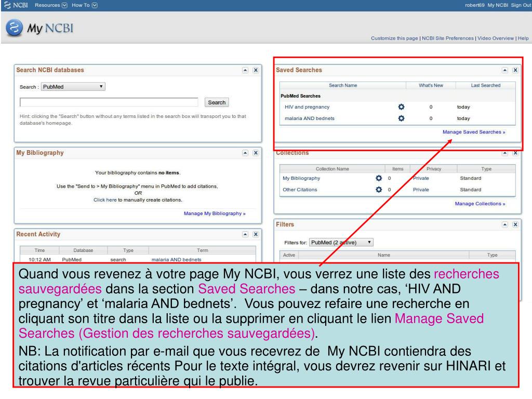This screenshot has width=532, height=399.
Task: Collapse the Recent Activity panel
Action: pyautogui.click(x=245, y=234)
